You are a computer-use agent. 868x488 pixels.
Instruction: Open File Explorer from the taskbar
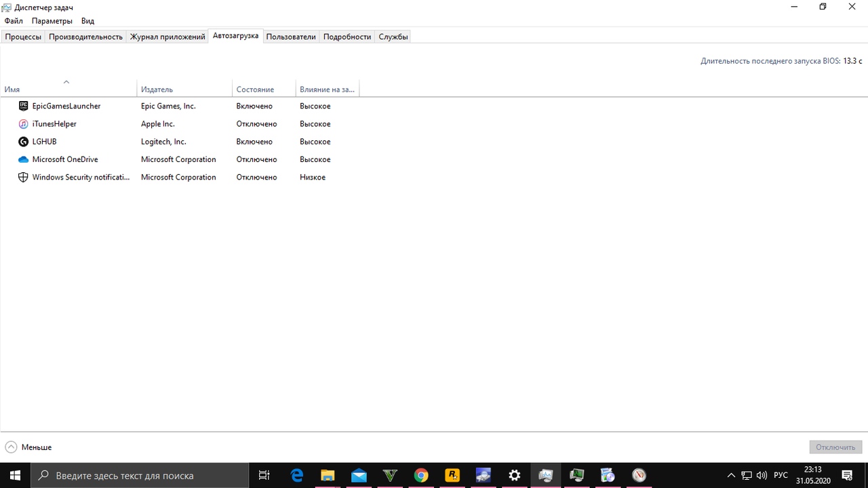pyautogui.click(x=328, y=475)
